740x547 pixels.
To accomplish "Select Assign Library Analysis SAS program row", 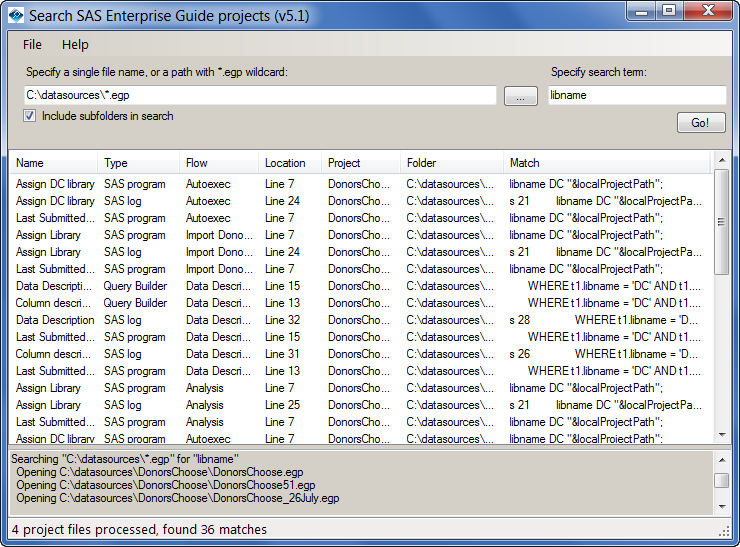I will [361, 388].
